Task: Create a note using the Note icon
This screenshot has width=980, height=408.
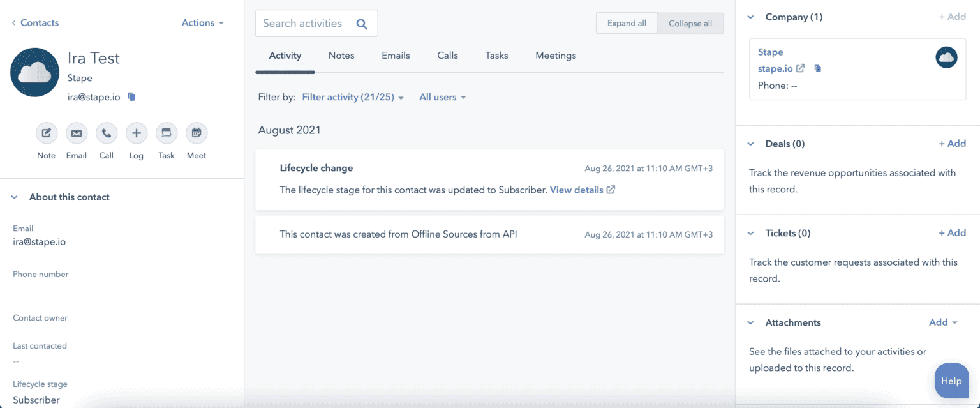Action: pos(46,133)
